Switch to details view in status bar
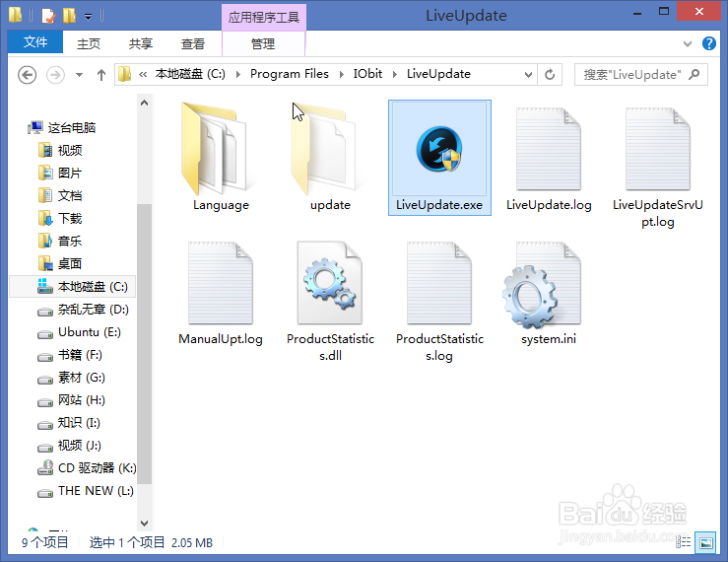The image size is (728, 562). pyautogui.click(x=683, y=542)
